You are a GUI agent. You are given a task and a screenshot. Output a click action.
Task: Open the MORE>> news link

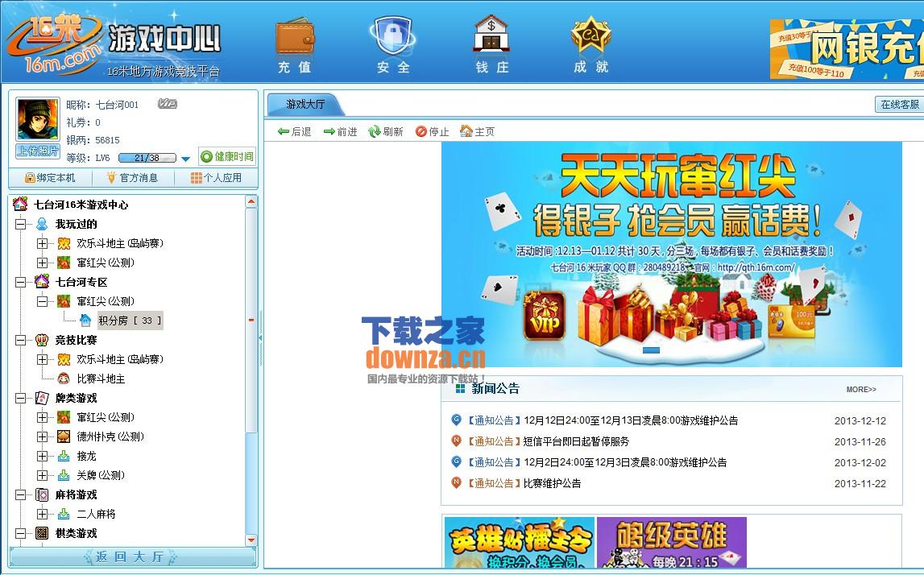(861, 390)
